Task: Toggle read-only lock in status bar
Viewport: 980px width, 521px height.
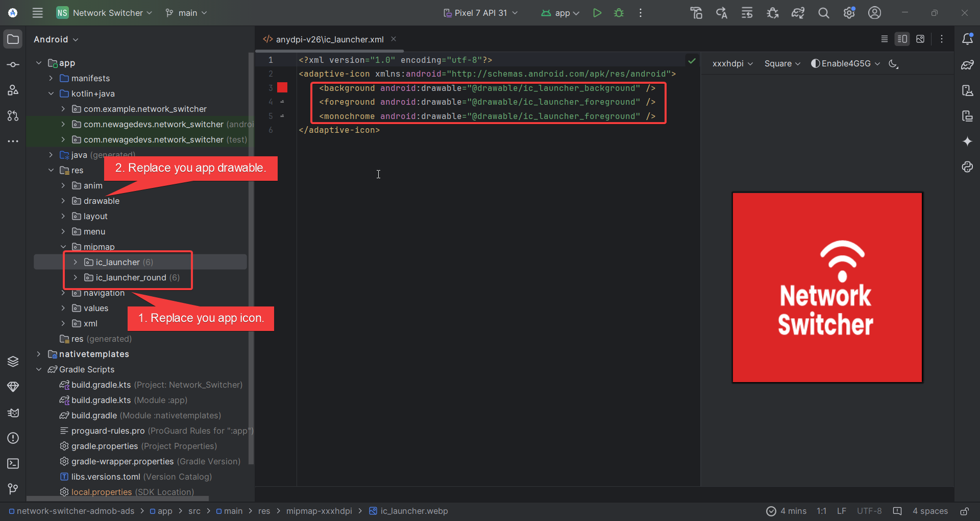Action: click(x=965, y=511)
